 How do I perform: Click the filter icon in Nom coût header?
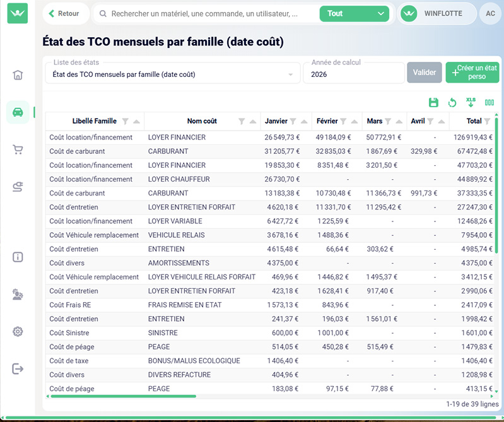click(x=242, y=121)
